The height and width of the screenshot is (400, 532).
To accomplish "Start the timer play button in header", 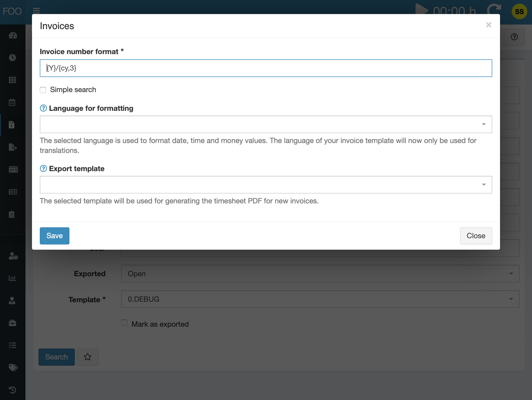I will [421, 9].
